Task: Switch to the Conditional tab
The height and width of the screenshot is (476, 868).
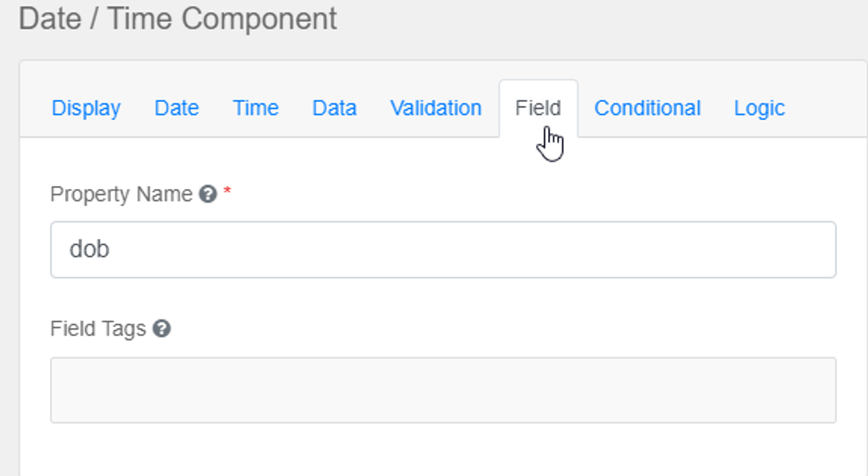Action: [x=648, y=108]
